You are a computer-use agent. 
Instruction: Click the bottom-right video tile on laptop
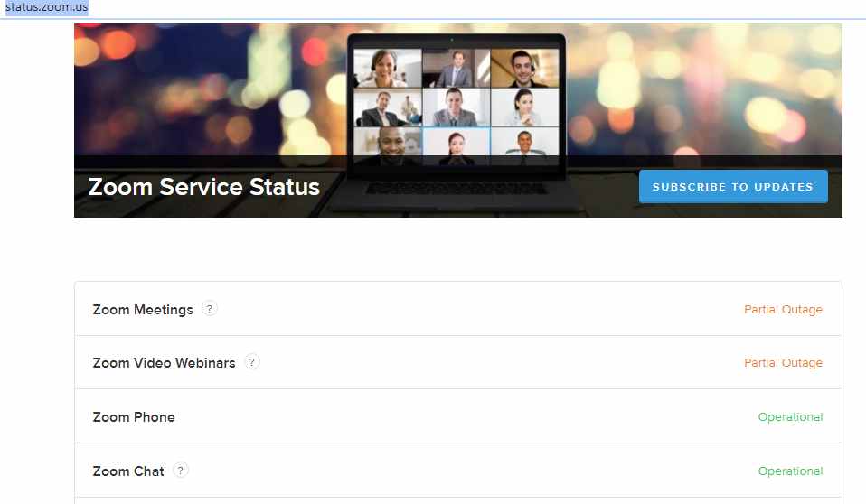[524, 145]
